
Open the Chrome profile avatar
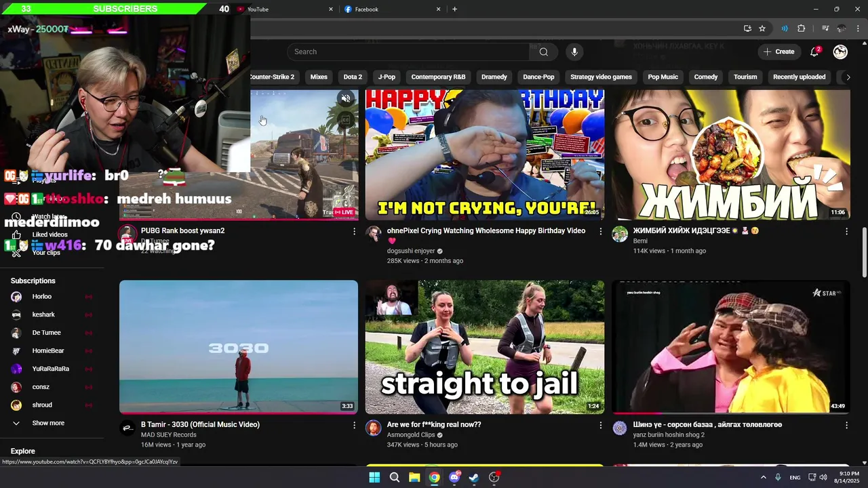[842, 28]
